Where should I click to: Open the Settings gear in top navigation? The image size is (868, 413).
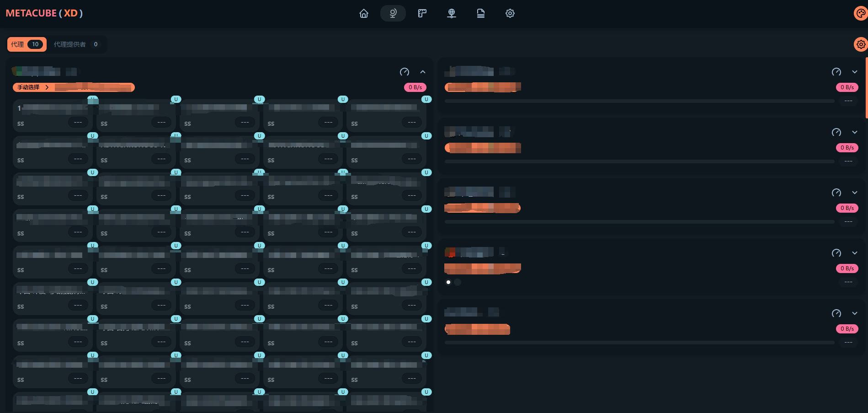(510, 13)
